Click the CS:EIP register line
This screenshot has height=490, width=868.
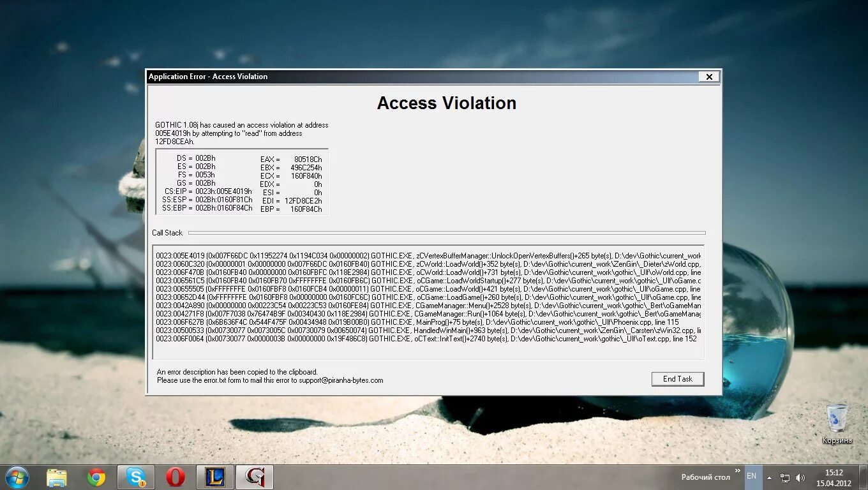click(208, 191)
